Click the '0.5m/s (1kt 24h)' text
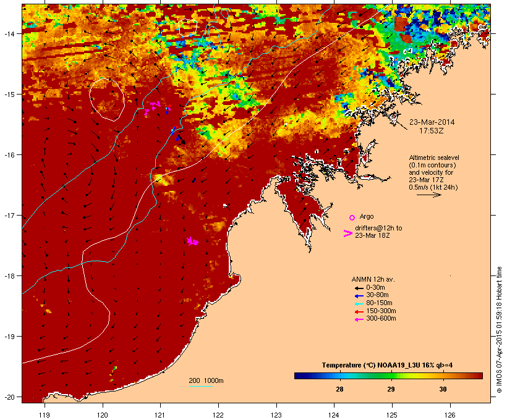Image resolution: width=507 pixels, height=420 pixels. click(x=433, y=187)
